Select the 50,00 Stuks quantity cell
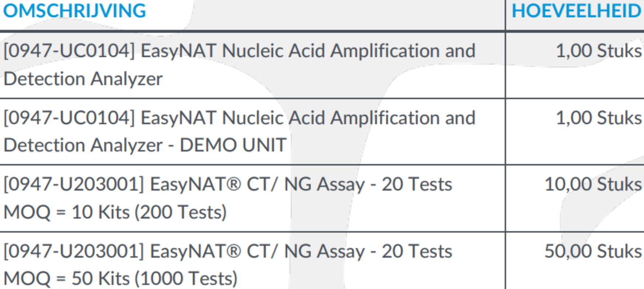The height and width of the screenshot is (289, 644). (x=593, y=251)
